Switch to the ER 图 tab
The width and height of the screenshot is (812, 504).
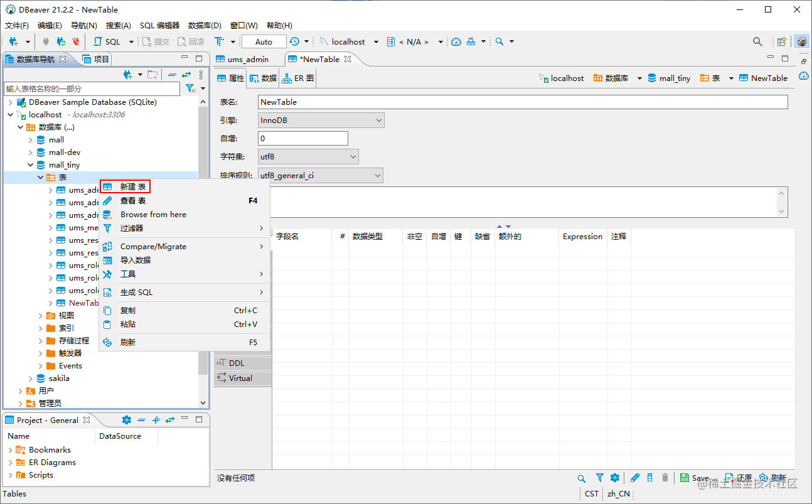click(x=298, y=78)
